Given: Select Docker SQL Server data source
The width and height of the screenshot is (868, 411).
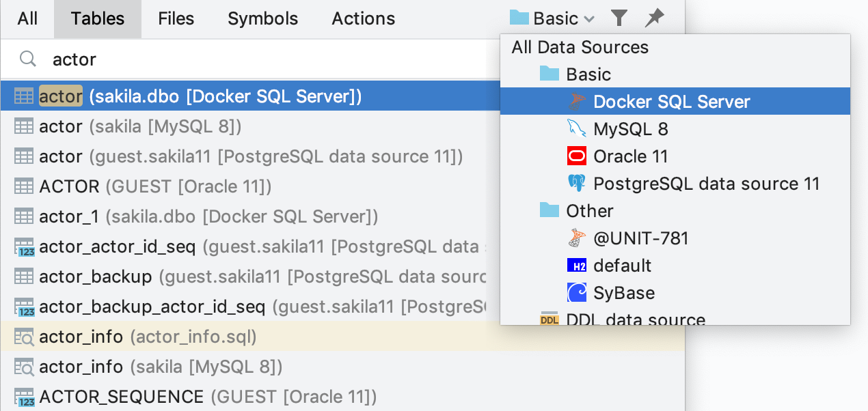Looking at the screenshot, I should (671, 102).
